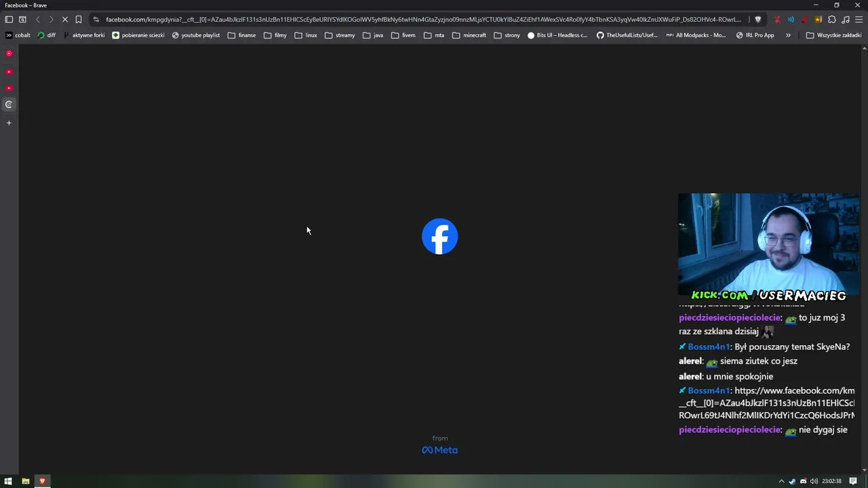The width and height of the screenshot is (868, 488).
Task: Go back to the previous page
Action: [38, 20]
